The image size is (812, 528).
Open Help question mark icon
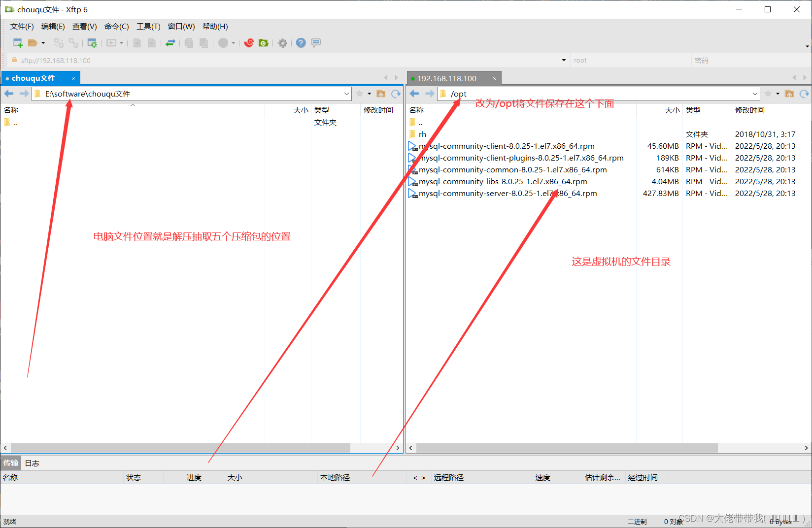[x=301, y=43]
